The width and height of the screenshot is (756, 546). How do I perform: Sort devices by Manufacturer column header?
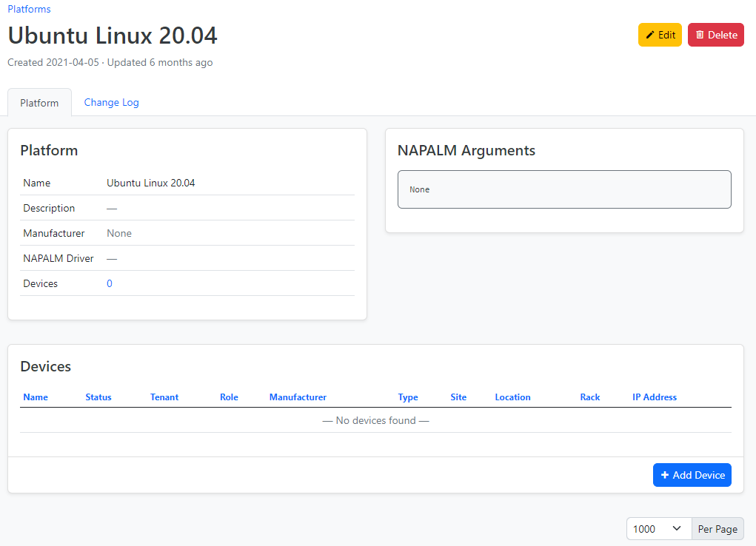click(x=298, y=397)
